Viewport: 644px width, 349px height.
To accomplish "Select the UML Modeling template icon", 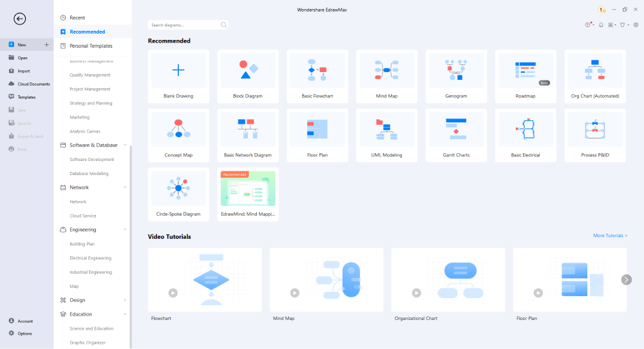I will tap(386, 129).
